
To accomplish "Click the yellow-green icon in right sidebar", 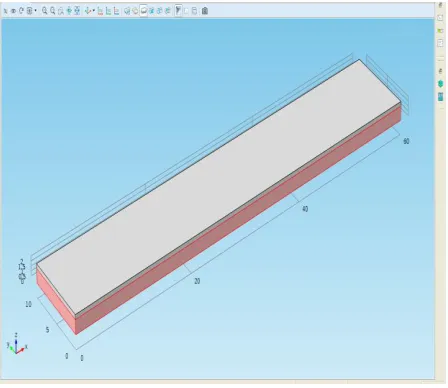I will tap(440, 31).
